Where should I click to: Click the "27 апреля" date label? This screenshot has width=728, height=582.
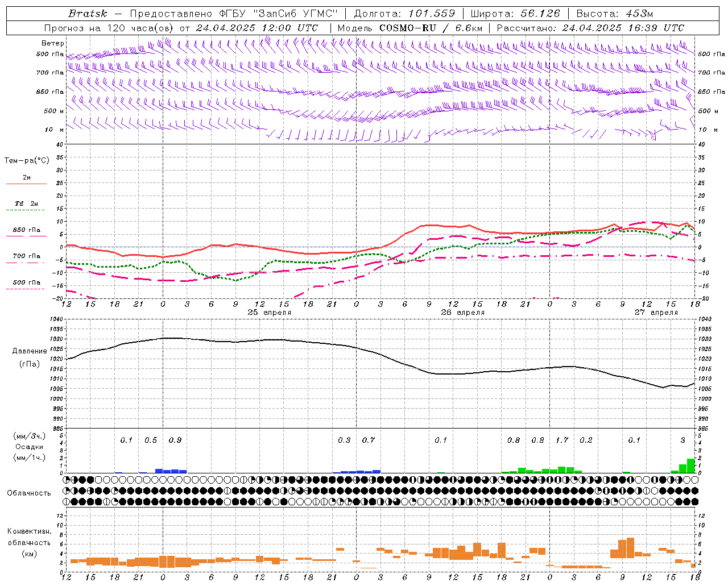(x=656, y=313)
